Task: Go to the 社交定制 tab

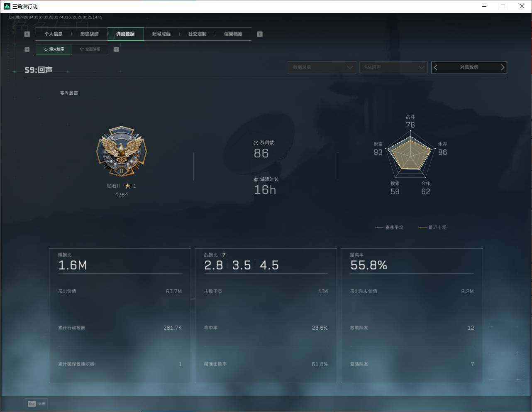Action: click(197, 34)
